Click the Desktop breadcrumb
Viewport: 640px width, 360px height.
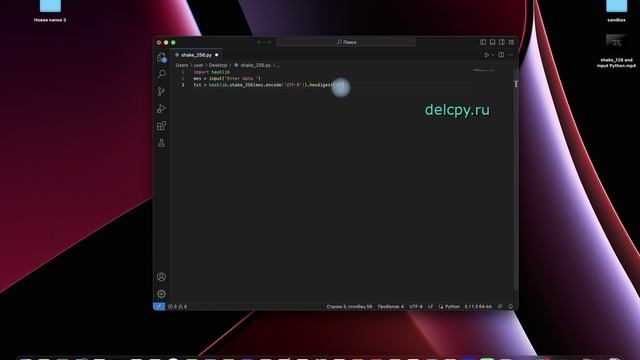click(218, 65)
